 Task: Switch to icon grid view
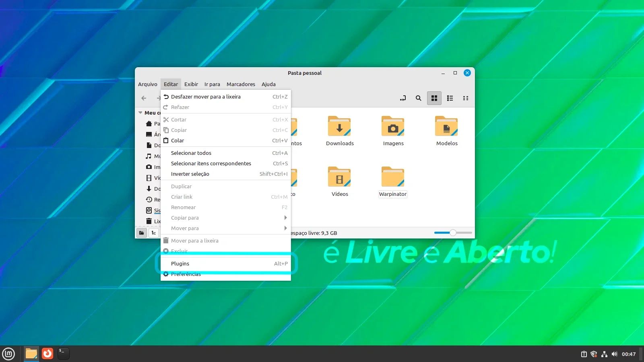pyautogui.click(x=434, y=98)
